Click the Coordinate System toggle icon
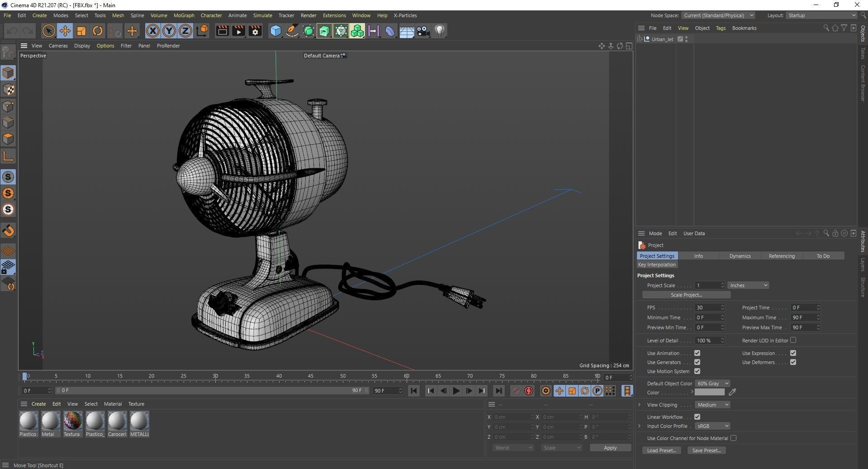The image size is (868, 469). tap(203, 31)
